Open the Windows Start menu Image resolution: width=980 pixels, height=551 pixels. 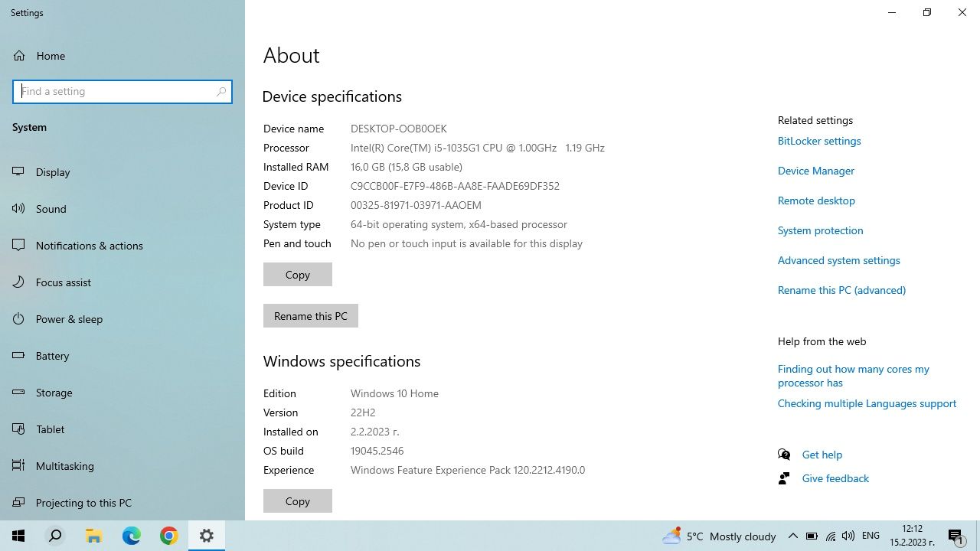coord(18,536)
